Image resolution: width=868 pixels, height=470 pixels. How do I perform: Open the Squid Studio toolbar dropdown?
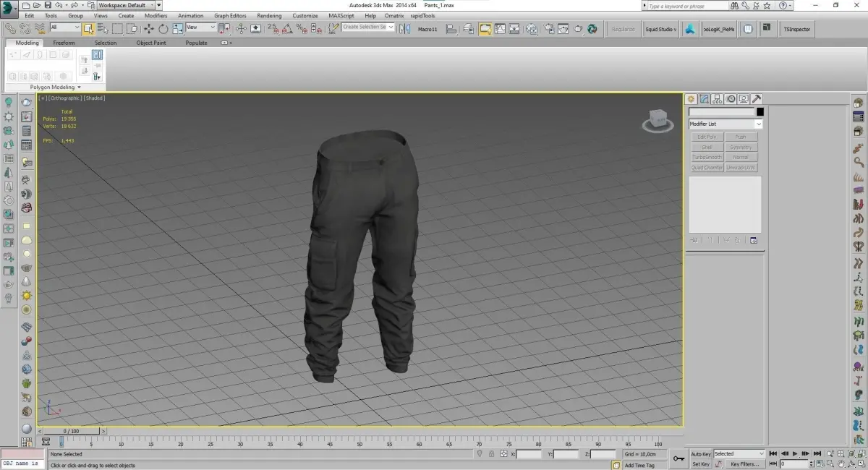(x=661, y=30)
